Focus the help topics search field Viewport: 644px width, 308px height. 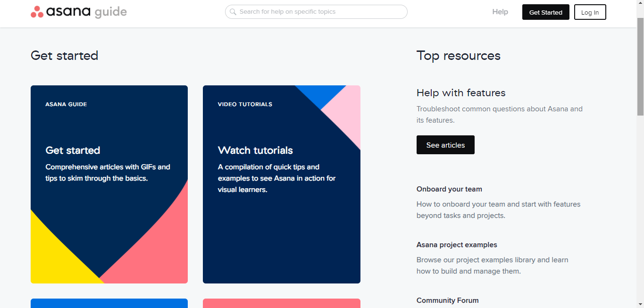tap(316, 12)
